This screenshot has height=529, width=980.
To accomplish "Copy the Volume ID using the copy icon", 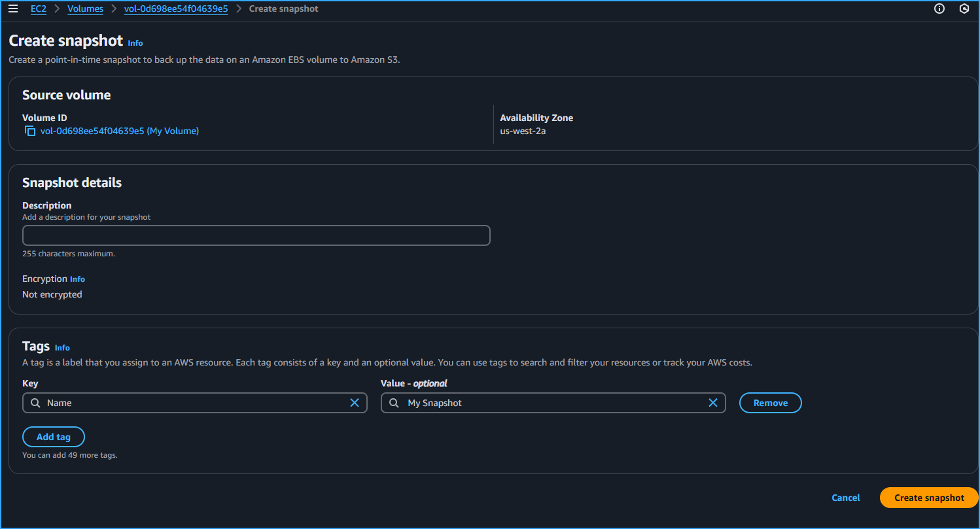I will [29, 131].
